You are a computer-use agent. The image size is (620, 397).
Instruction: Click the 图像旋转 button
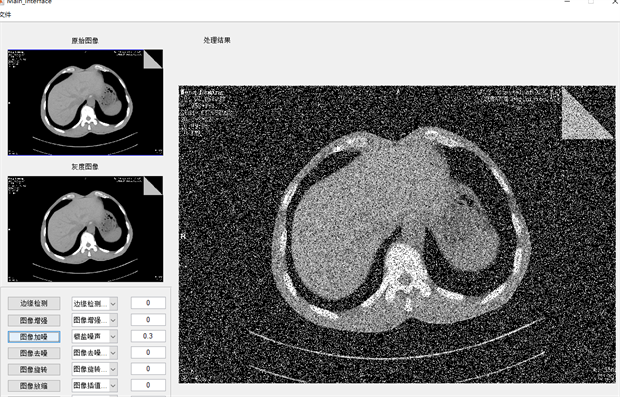pyautogui.click(x=34, y=369)
